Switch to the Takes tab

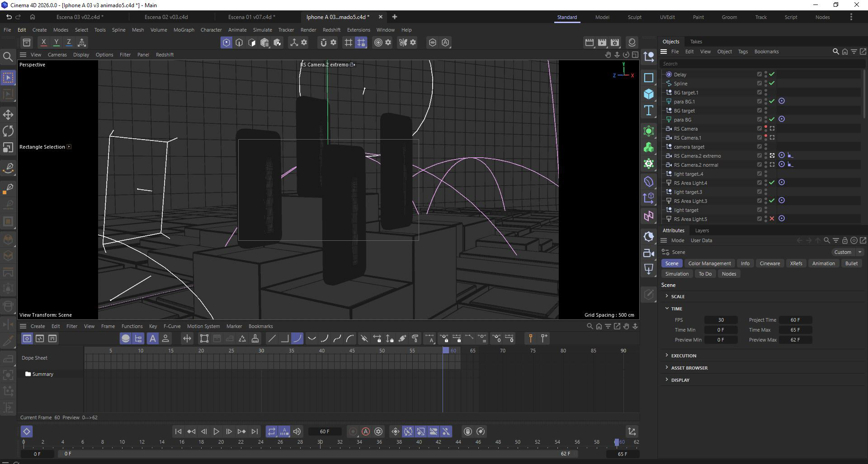tap(696, 42)
